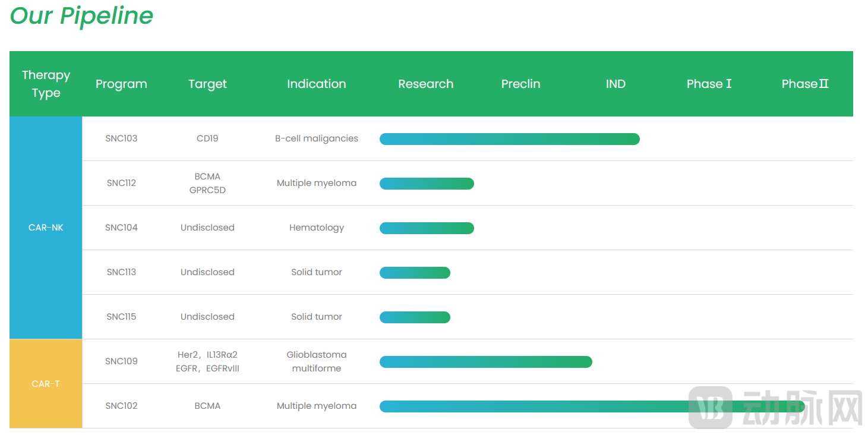This screenshot has height=435, width=868.
Task: Click the SNC109 progress bar
Action: pyautogui.click(x=485, y=362)
